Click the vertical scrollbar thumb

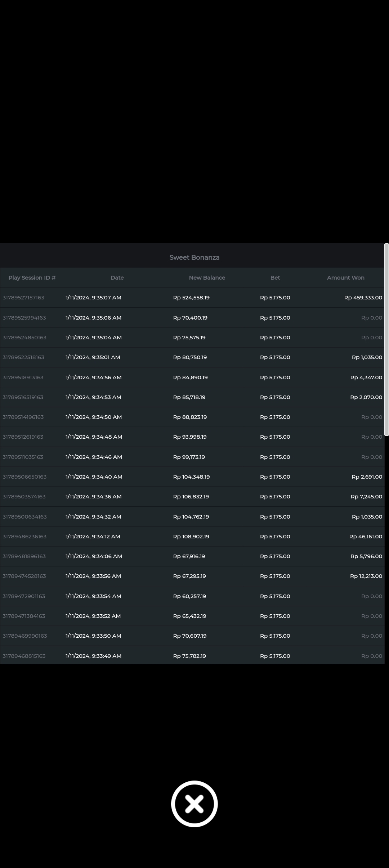386,339
